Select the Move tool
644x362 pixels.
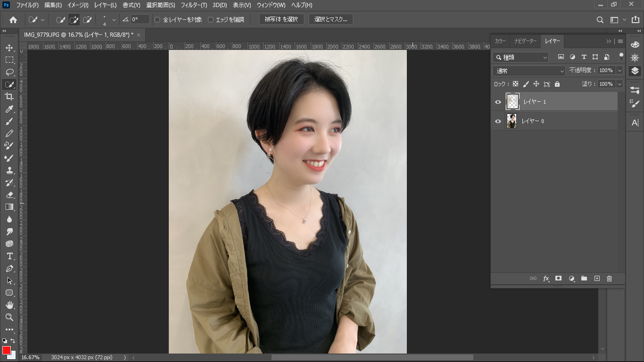(x=9, y=48)
